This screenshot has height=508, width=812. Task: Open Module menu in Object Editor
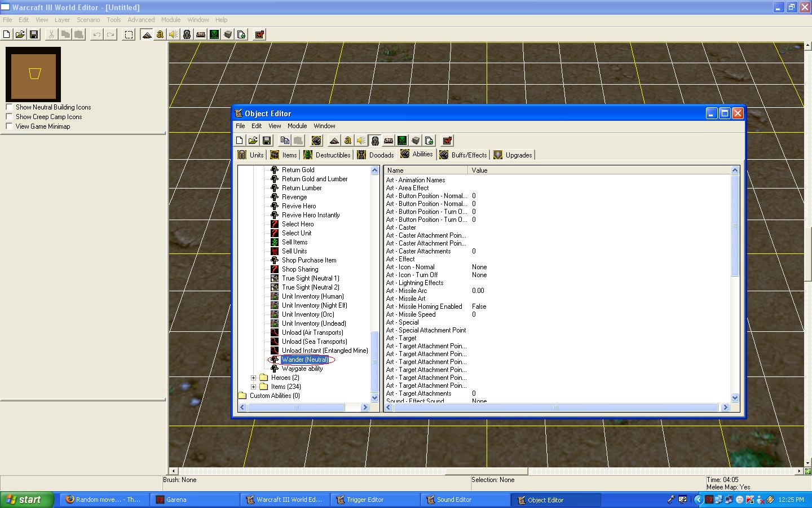point(297,126)
